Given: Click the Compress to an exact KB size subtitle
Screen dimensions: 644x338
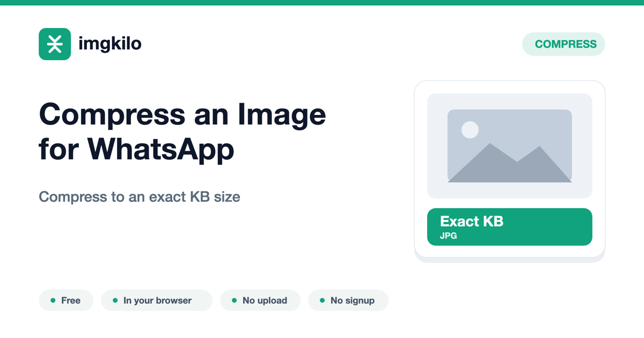Looking at the screenshot, I should 140,197.
